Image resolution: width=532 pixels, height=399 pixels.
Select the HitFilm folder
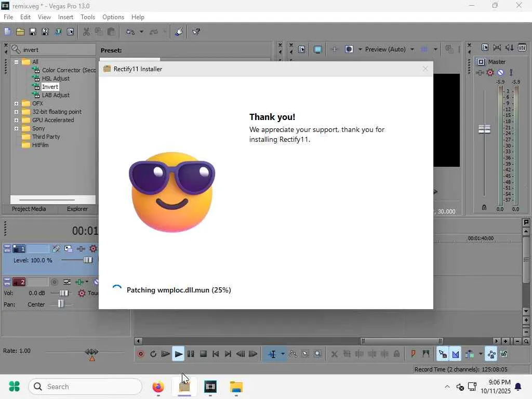[x=40, y=145]
